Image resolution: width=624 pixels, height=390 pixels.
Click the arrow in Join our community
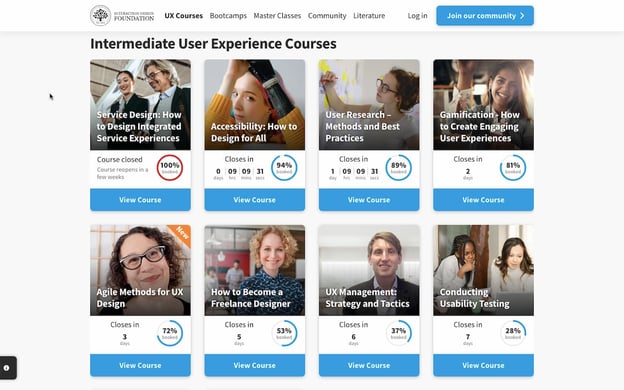(522, 16)
